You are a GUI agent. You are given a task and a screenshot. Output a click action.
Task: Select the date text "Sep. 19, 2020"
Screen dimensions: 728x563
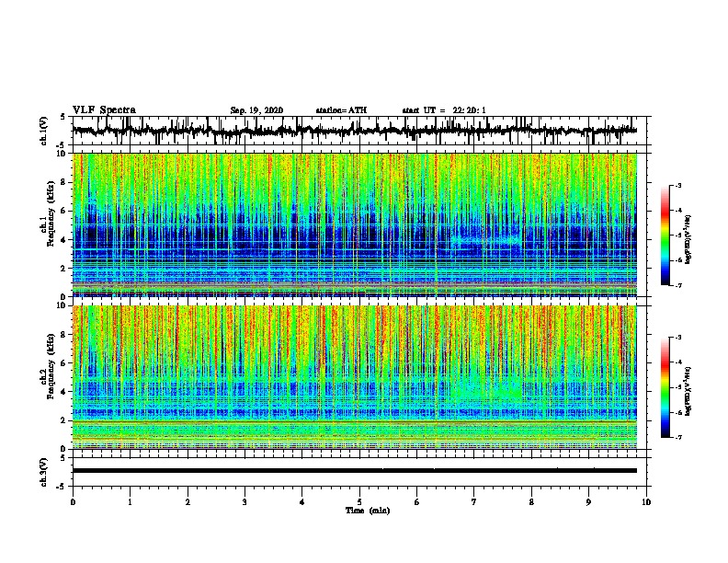[256, 110]
